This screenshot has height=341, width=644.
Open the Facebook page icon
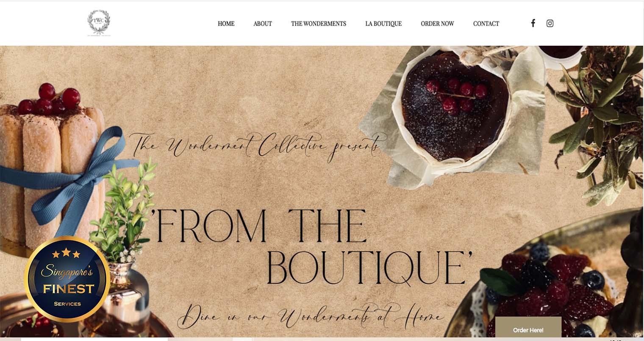(533, 23)
